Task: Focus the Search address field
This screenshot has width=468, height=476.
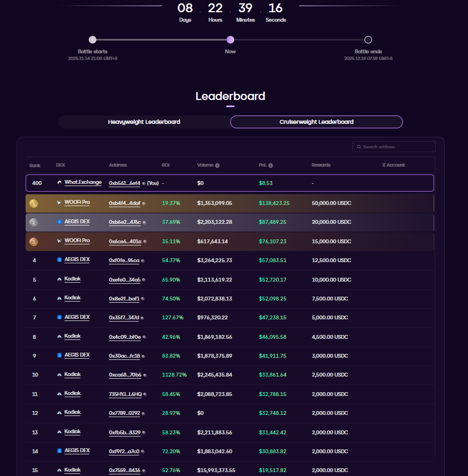Action: 394,147
